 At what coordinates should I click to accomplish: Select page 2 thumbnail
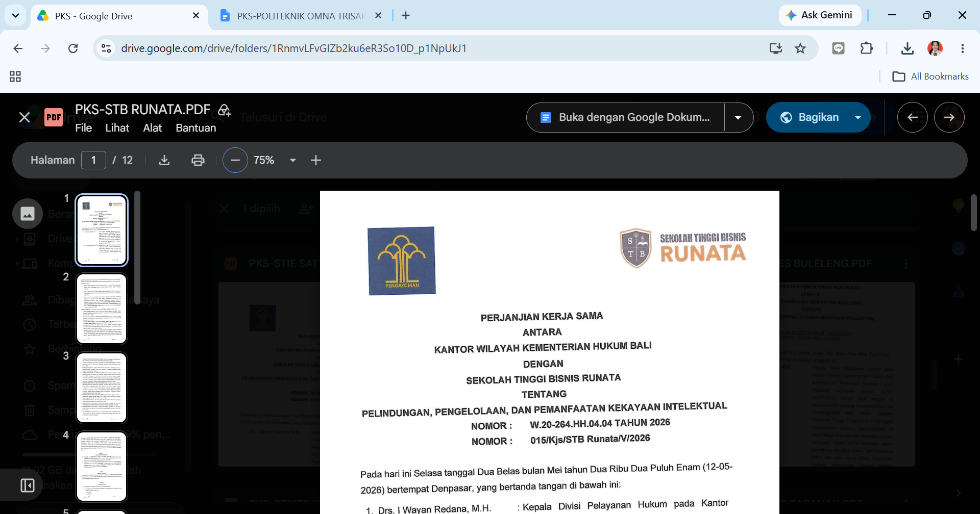coord(102,309)
